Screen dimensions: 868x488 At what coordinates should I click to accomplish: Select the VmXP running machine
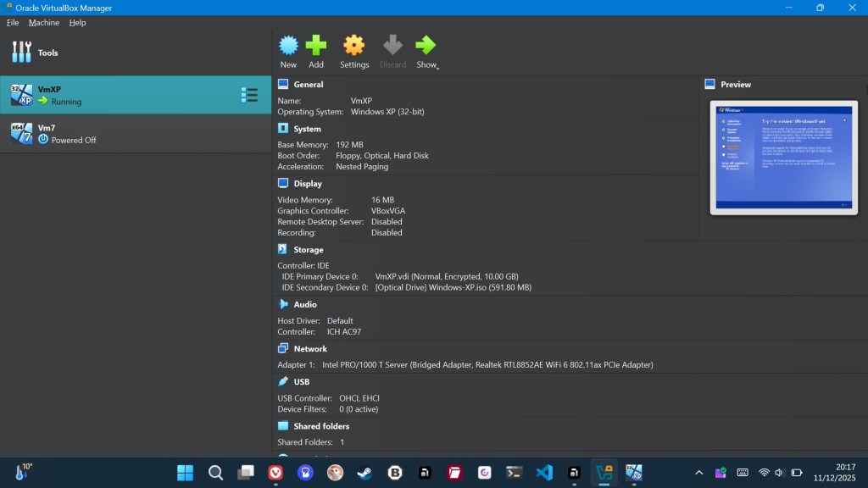click(136, 95)
